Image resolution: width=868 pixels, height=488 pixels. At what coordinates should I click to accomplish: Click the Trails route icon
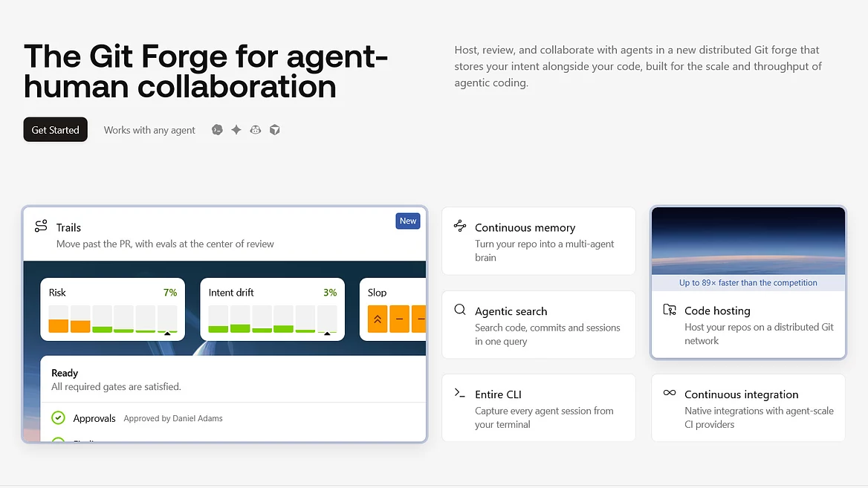41,226
